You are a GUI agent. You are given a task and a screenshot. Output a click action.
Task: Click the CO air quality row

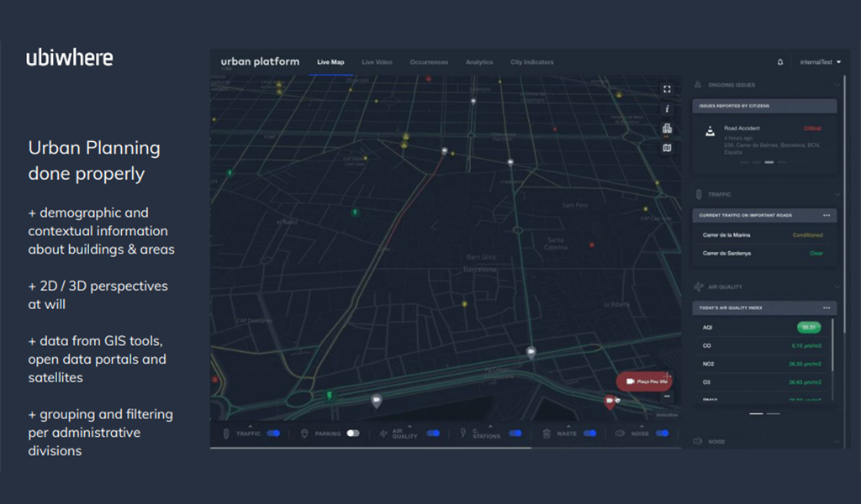click(762, 346)
